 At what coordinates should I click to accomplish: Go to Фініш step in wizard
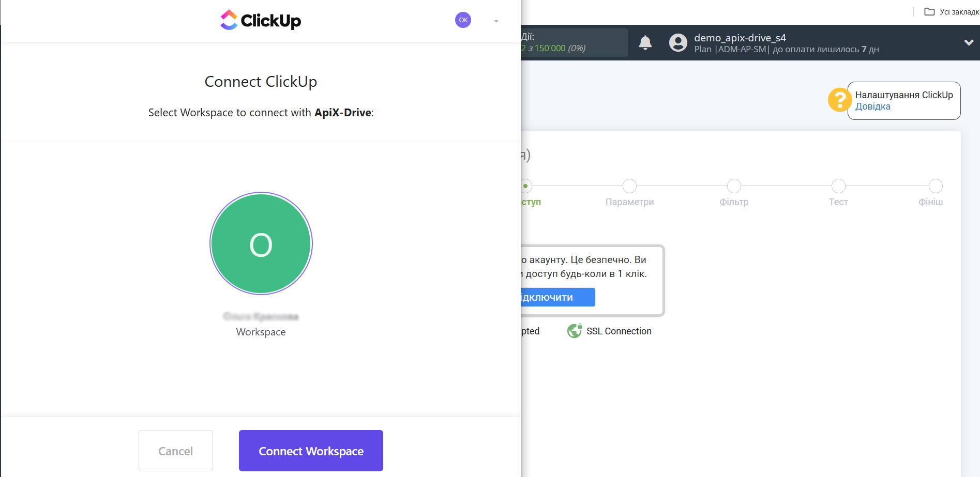[936, 186]
